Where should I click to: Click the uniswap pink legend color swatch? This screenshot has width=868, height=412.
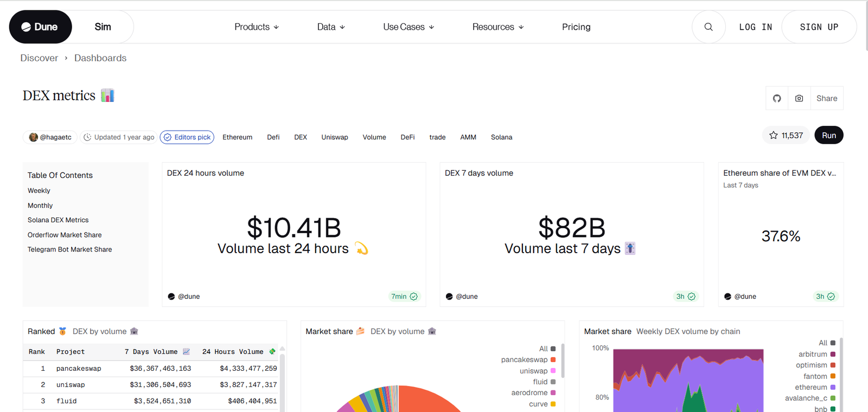point(553,371)
